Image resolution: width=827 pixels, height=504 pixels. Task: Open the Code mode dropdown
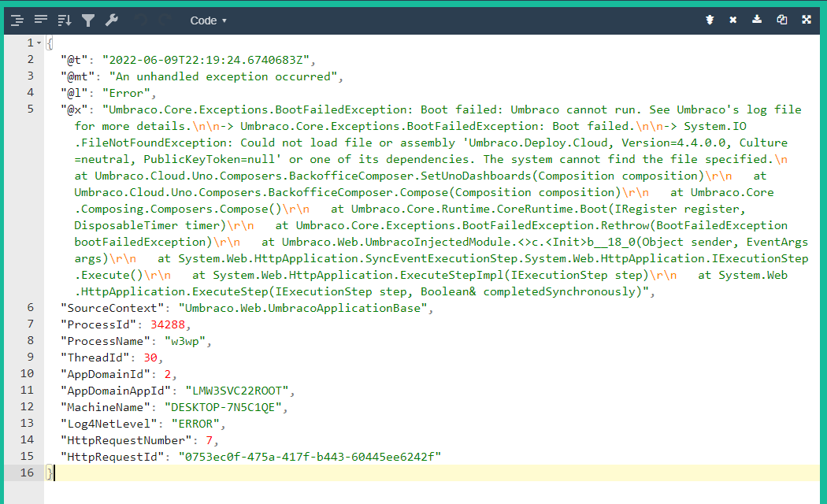(x=208, y=20)
